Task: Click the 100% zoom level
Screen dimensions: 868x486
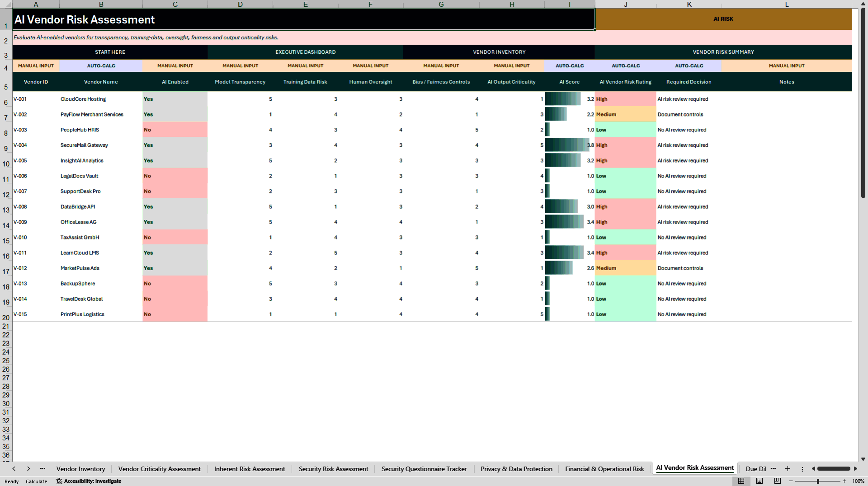Action: 858,481
